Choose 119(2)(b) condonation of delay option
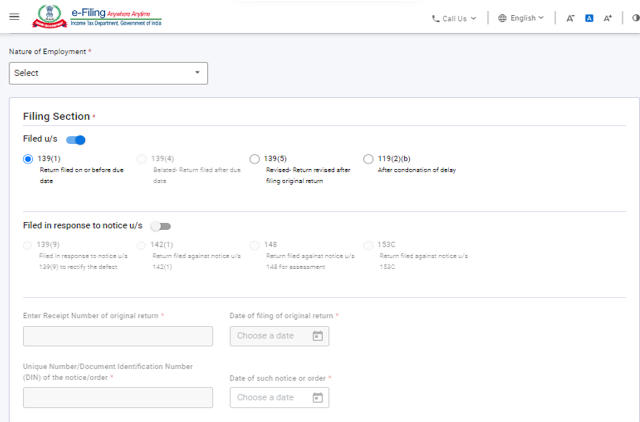Screen dimensions: 640x422 coord(369,159)
